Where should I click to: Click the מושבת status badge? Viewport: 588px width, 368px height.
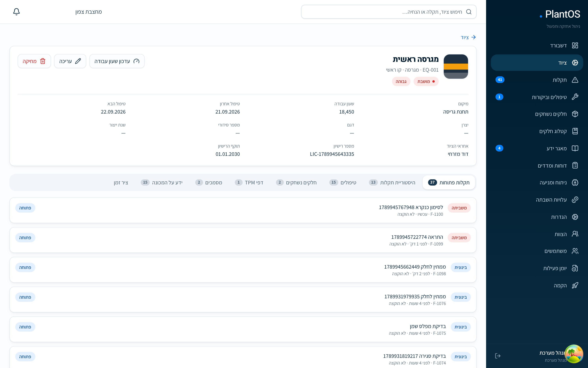426,82
